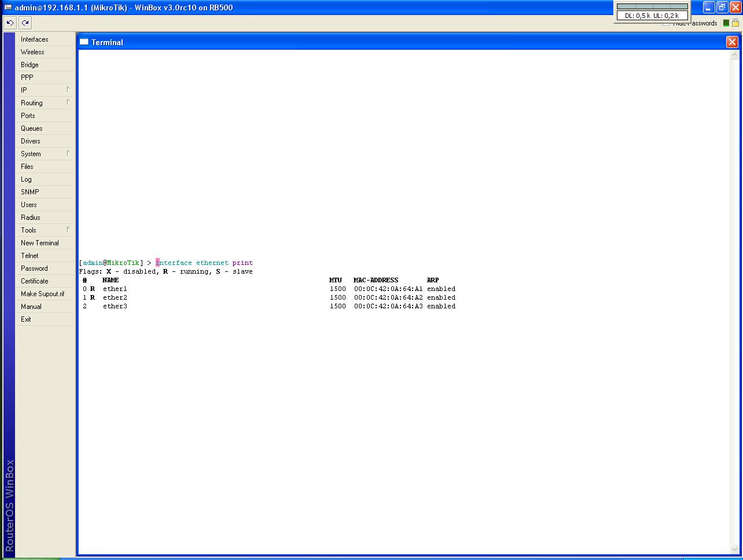
Task: Click the Terminal scrollbar up arrow
Action: point(735,55)
